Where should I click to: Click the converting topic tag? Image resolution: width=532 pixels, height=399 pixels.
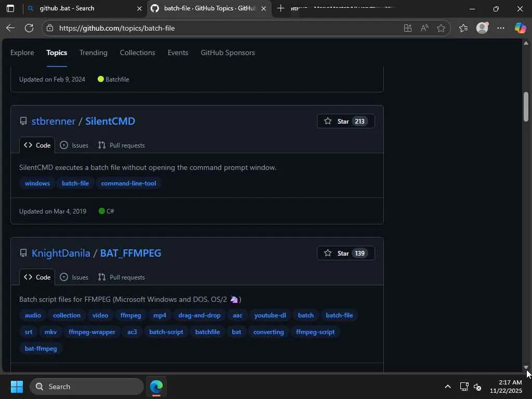pyautogui.click(x=269, y=332)
